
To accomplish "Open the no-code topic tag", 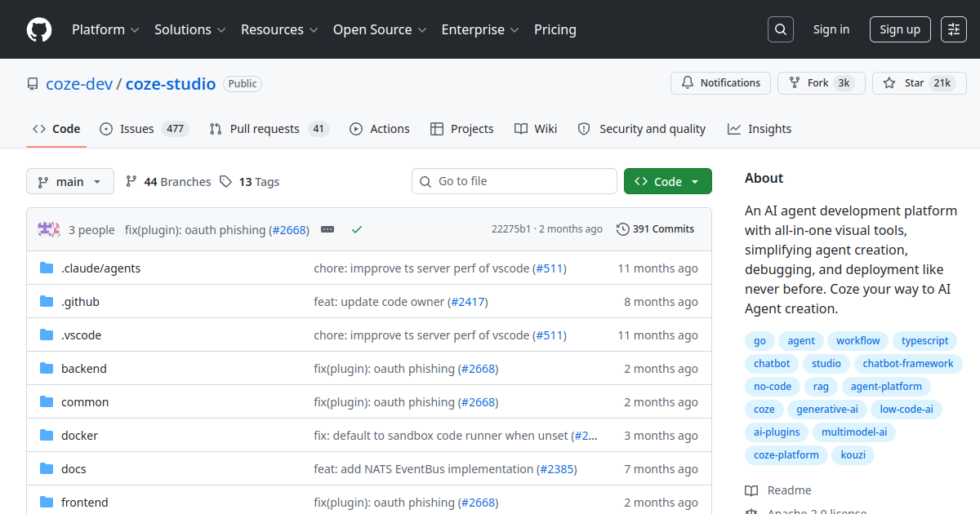I will pyautogui.click(x=773, y=387).
